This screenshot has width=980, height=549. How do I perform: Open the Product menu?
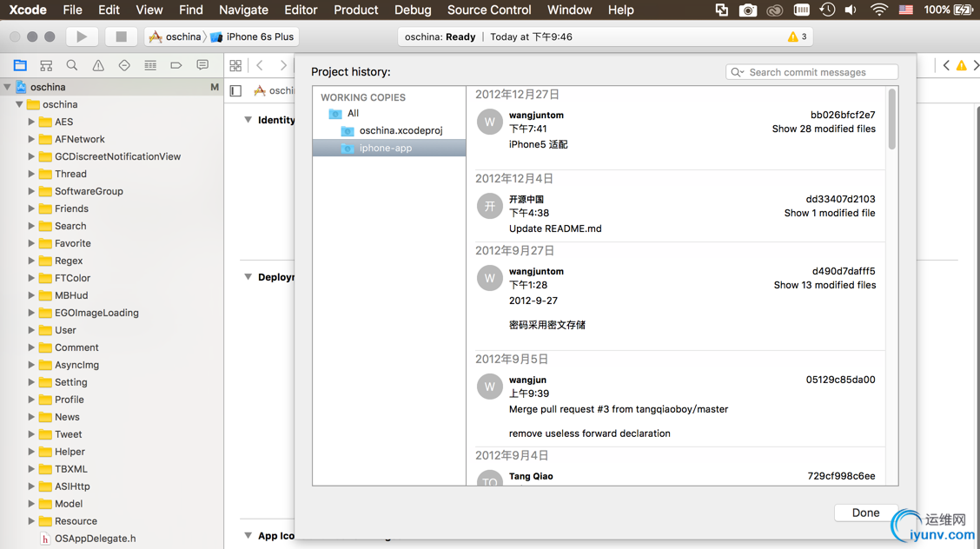tap(355, 10)
